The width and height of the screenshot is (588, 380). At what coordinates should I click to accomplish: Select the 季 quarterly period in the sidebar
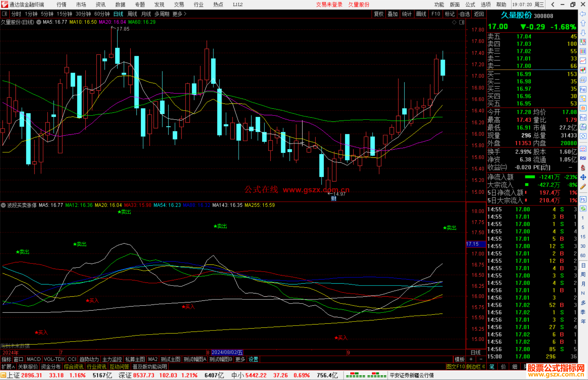click(x=583, y=312)
